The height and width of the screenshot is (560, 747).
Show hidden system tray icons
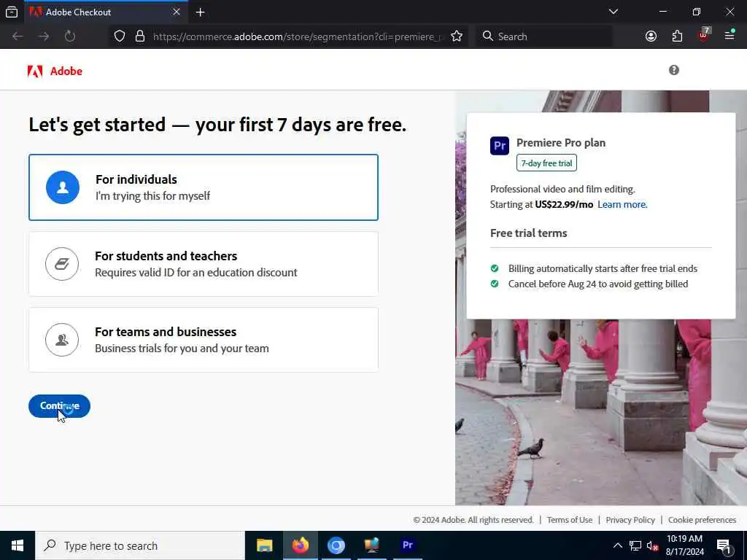[617, 545]
